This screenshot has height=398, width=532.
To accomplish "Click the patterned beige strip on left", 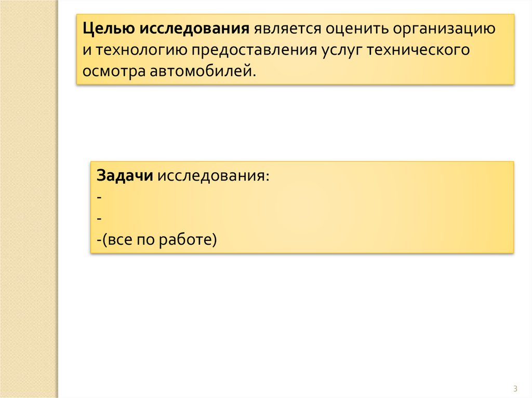I will click(x=28, y=208).
